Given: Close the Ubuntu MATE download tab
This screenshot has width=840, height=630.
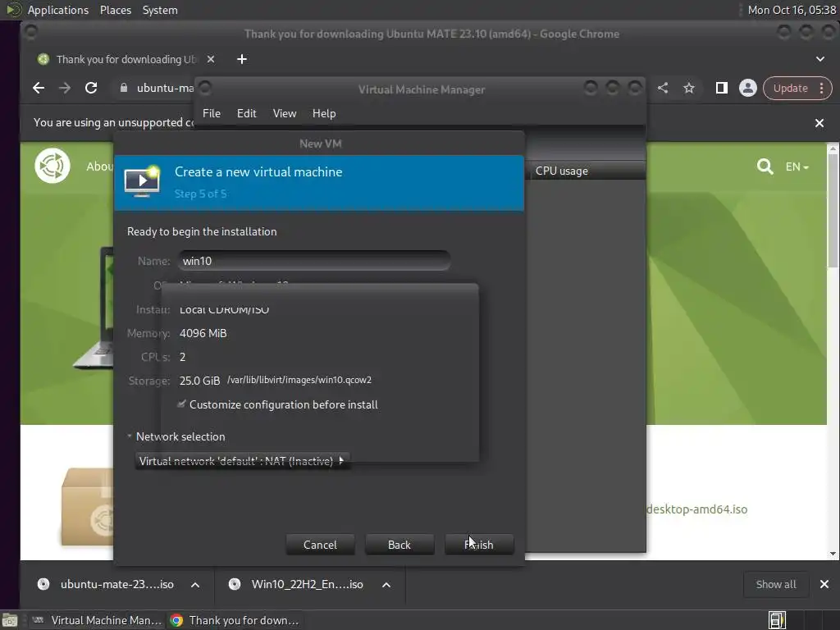Looking at the screenshot, I should pos(211,59).
